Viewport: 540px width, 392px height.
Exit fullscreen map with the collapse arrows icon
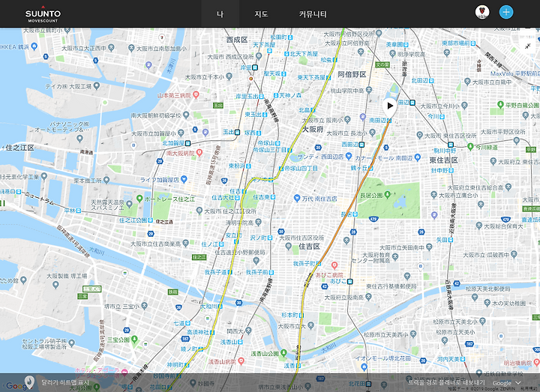[527, 46]
